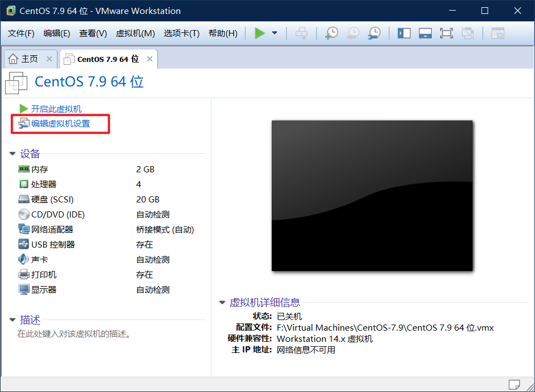This screenshot has height=392, width=535.
Task: Collapse the 描述 section
Action: [12, 320]
